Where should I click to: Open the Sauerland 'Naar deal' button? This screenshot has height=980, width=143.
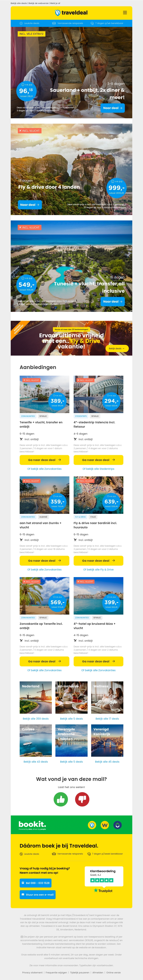click(x=113, y=108)
